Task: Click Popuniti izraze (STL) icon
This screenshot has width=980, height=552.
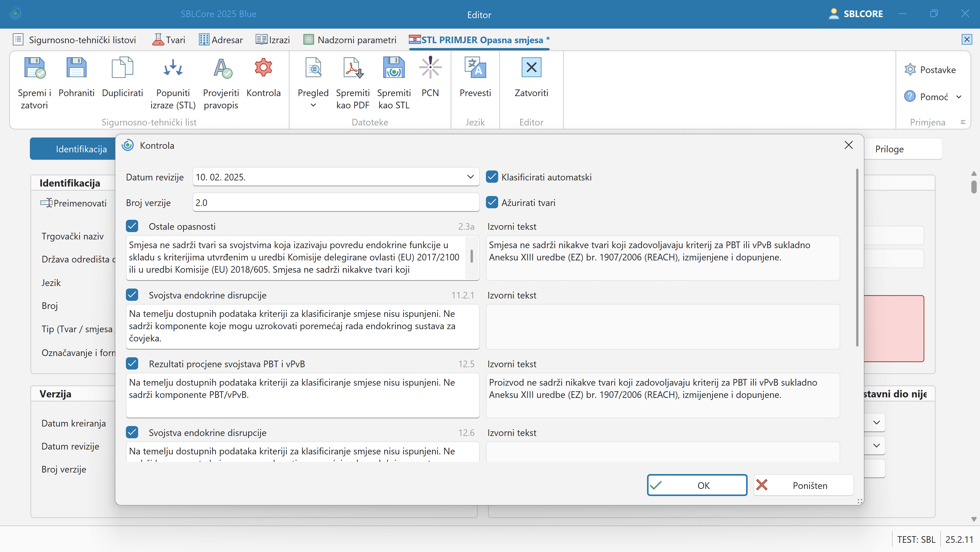Action: pos(173,68)
